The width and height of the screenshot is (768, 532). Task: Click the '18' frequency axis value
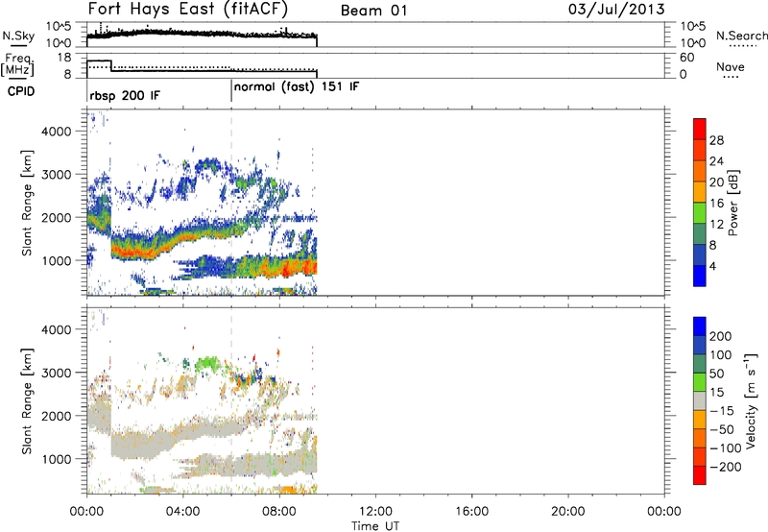(x=64, y=58)
